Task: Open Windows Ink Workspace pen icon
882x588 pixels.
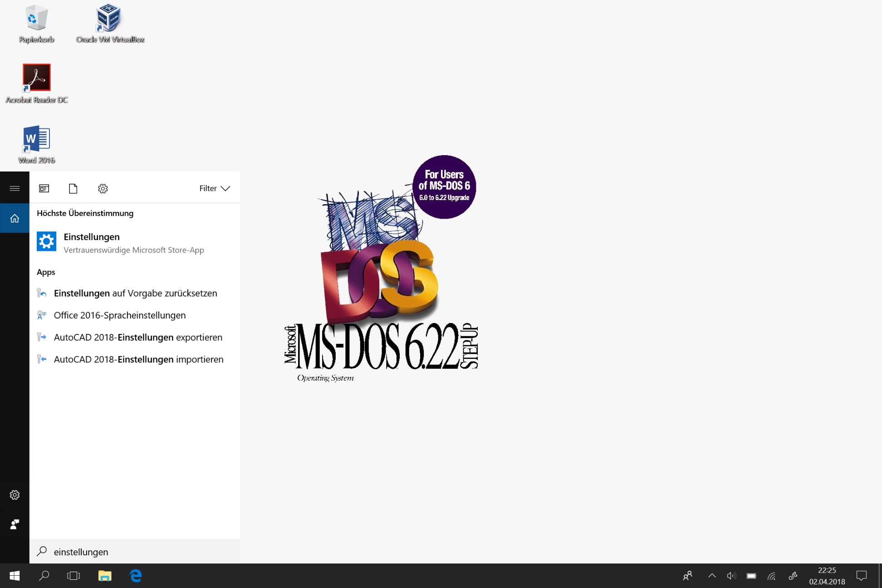Action: pos(793,576)
